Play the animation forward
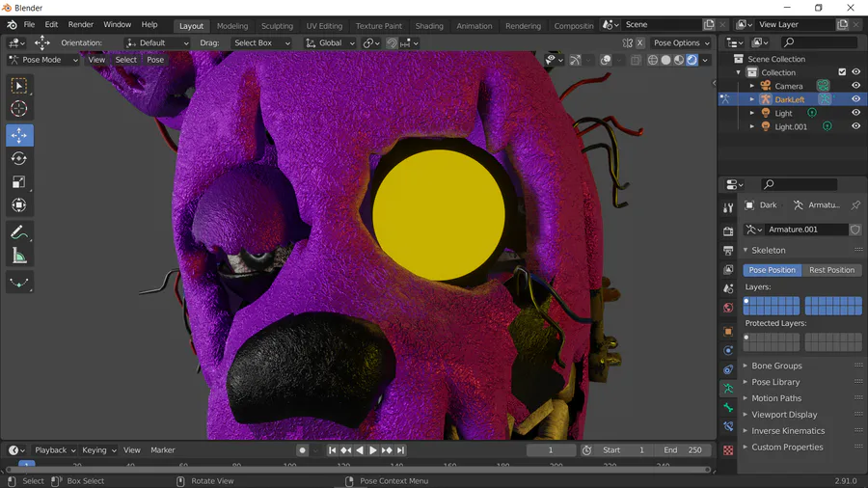Screen dimensions: 868x488 pyautogui.click(x=373, y=450)
